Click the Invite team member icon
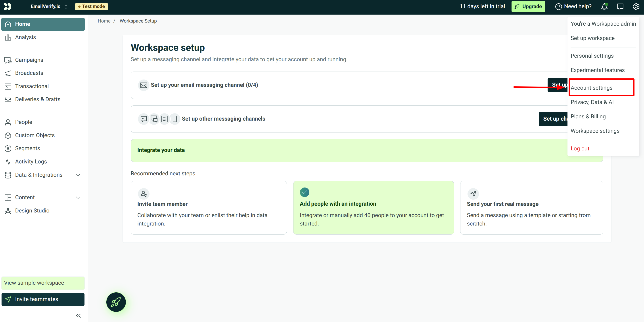Viewport: 644px width, 322px height. pyautogui.click(x=144, y=193)
